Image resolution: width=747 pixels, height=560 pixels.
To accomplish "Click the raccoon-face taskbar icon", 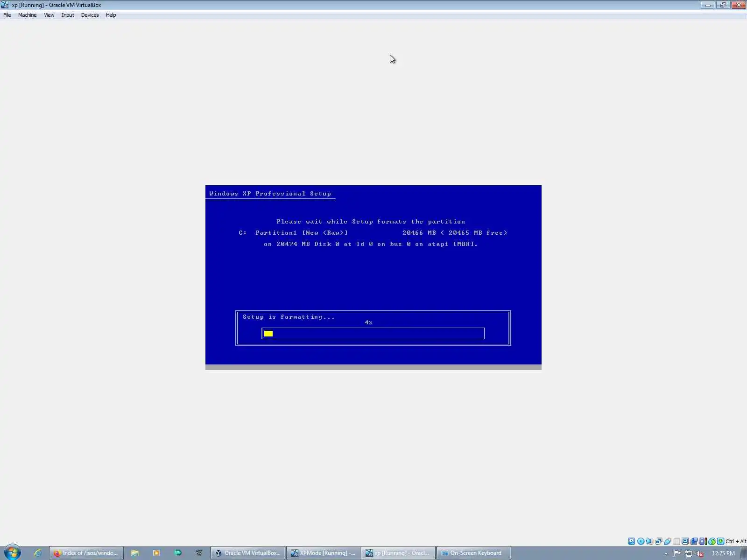I will (199, 553).
